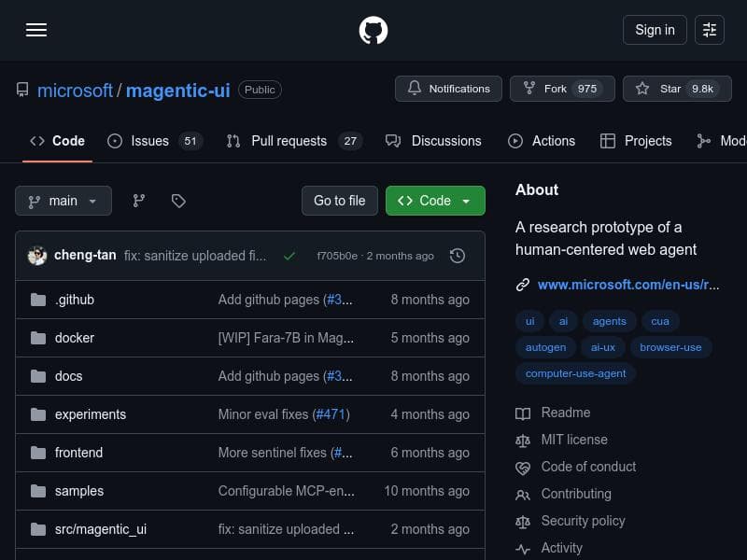Open the Activity link
This screenshot has width=747, height=560.
561,548
